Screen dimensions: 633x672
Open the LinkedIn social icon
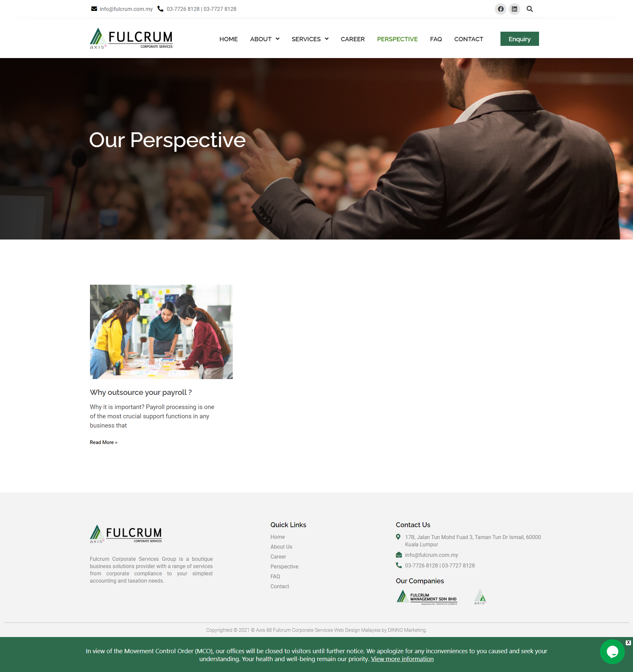pyautogui.click(x=514, y=9)
